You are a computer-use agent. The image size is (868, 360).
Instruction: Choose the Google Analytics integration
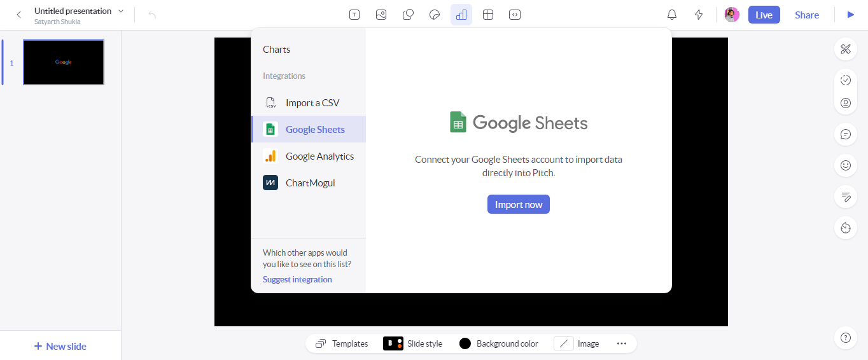tap(309, 156)
